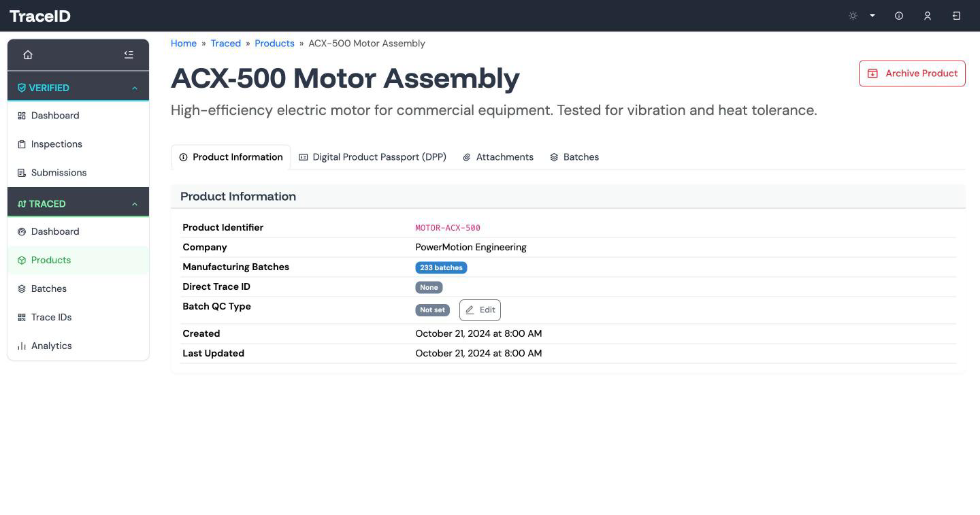Click the logout icon in header

click(956, 16)
